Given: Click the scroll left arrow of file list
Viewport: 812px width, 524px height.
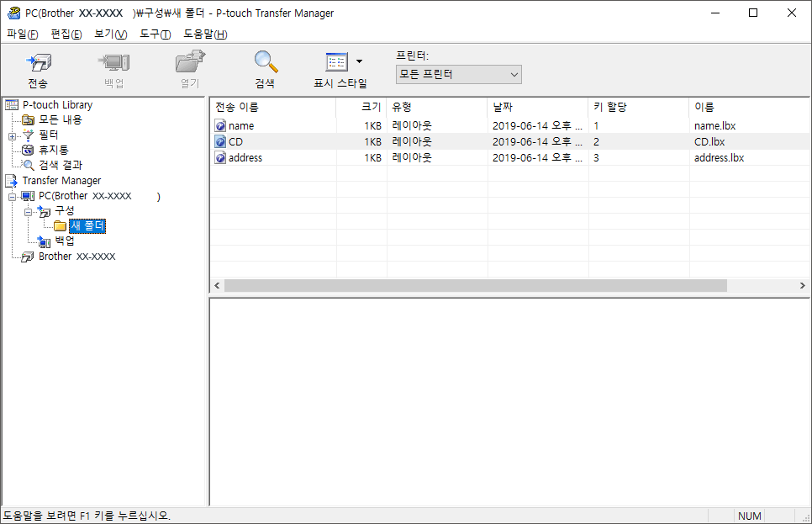Looking at the screenshot, I should coord(217,286).
